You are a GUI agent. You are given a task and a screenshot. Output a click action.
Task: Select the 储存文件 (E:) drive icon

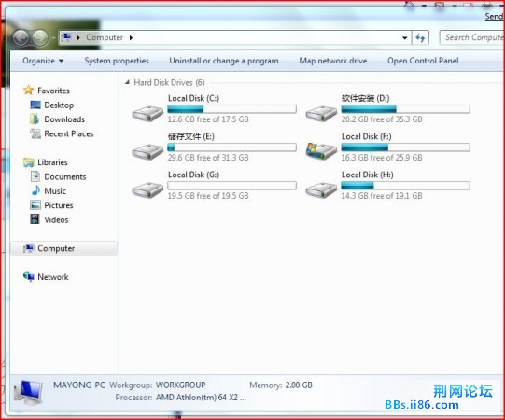coord(147,151)
